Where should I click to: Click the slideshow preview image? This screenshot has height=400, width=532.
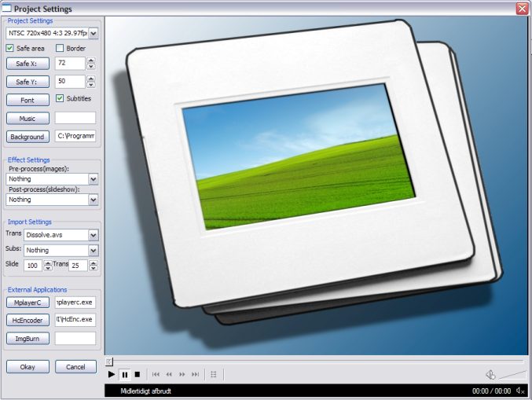(x=317, y=185)
